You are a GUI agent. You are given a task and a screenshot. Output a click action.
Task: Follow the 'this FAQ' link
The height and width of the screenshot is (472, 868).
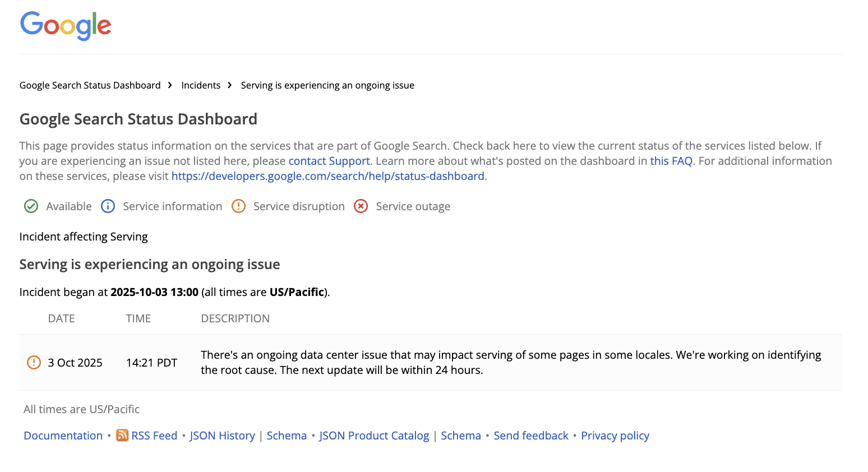tap(671, 161)
